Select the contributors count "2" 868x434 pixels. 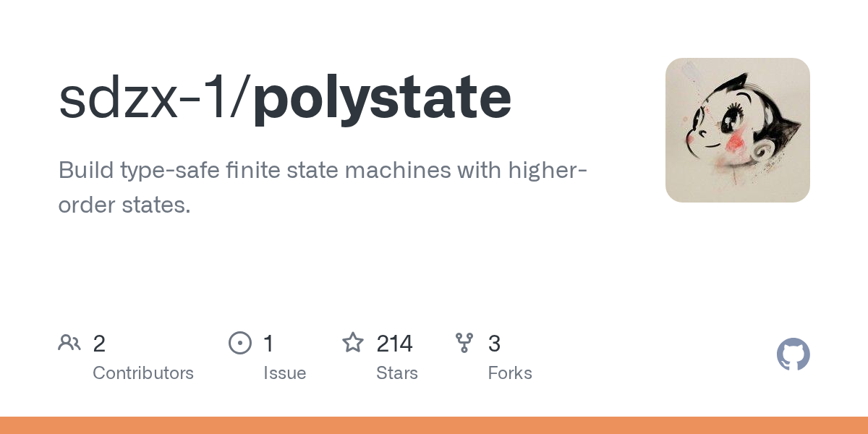[99, 344]
